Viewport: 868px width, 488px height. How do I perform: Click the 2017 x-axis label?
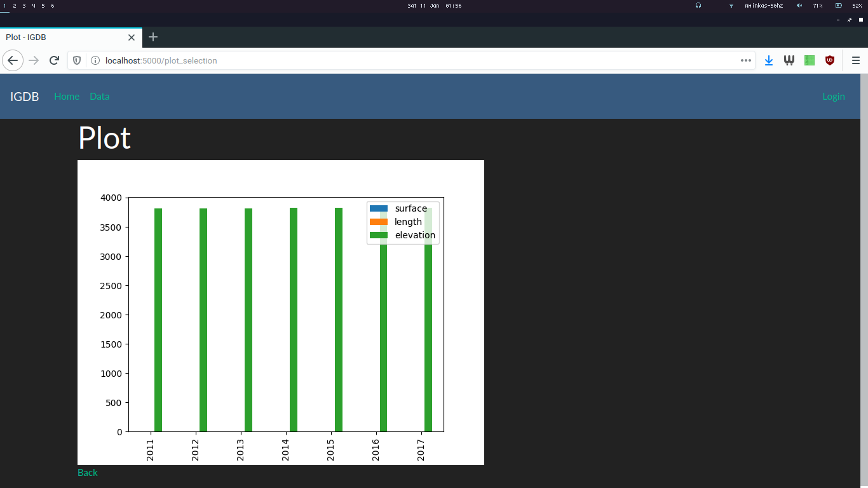[x=421, y=450]
